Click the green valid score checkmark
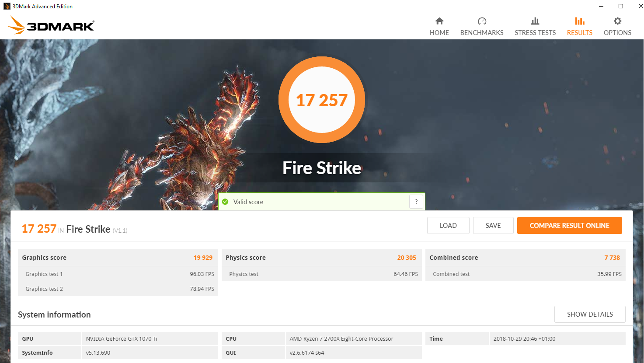 pyautogui.click(x=225, y=202)
